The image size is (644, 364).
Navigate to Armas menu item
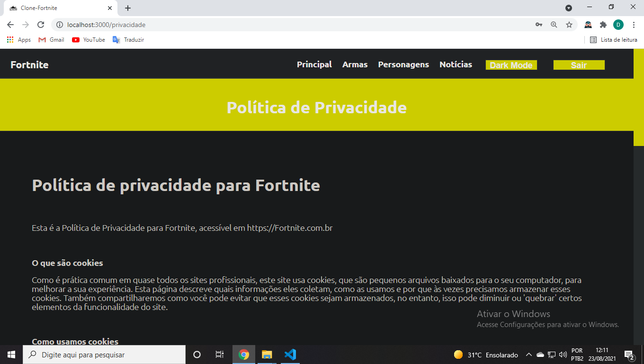pyautogui.click(x=355, y=64)
